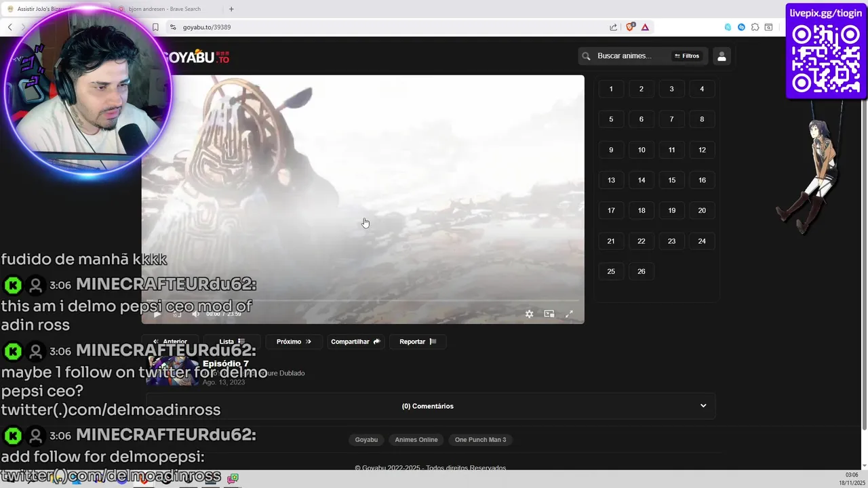
Task: Select episode 26
Action: [642, 272]
